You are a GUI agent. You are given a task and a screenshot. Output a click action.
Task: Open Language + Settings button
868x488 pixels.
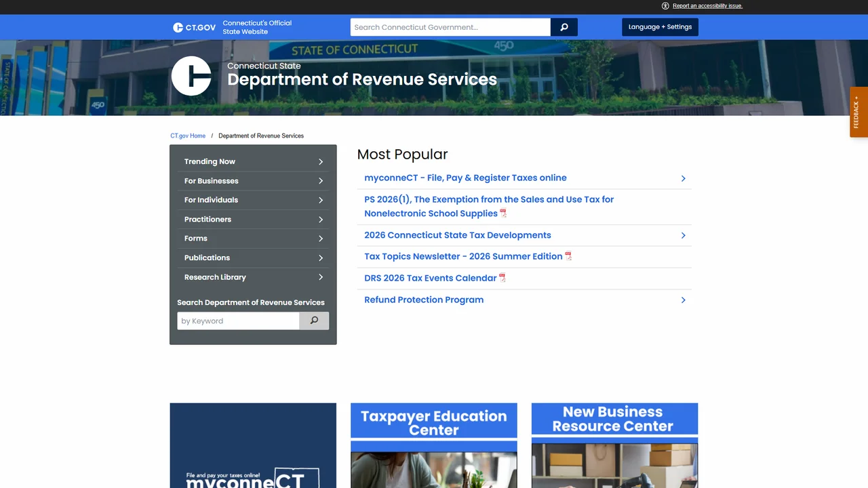(660, 27)
